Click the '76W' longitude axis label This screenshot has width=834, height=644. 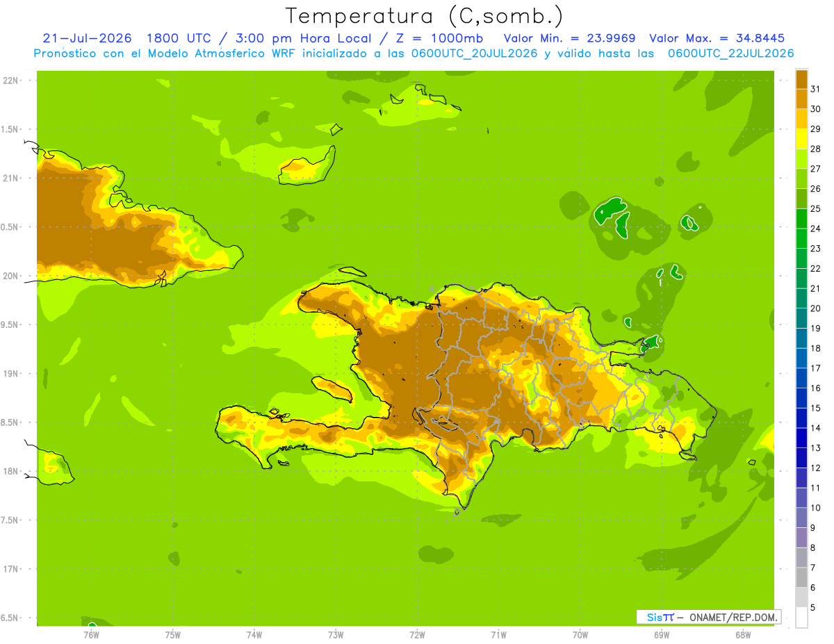click(x=91, y=634)
